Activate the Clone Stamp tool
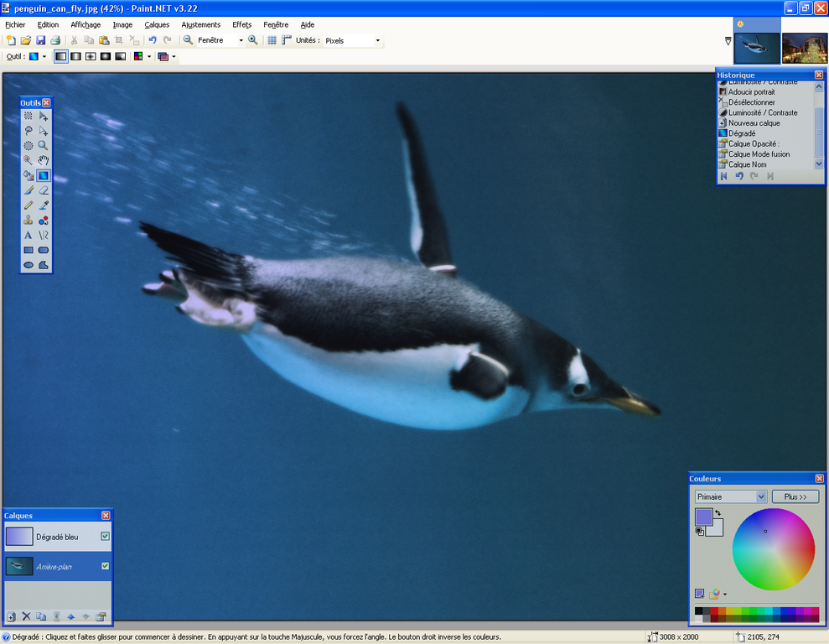This screenshot has width=829, height=644. [28, 220]
